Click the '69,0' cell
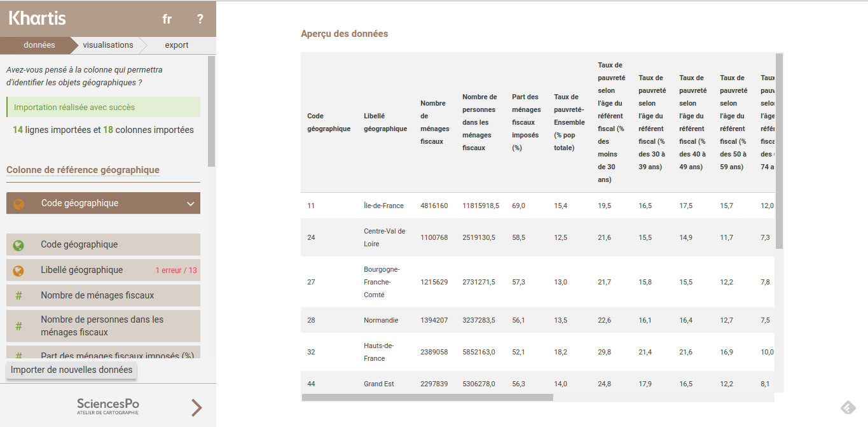Screen dimensions: 868x427 click(518, 206)
